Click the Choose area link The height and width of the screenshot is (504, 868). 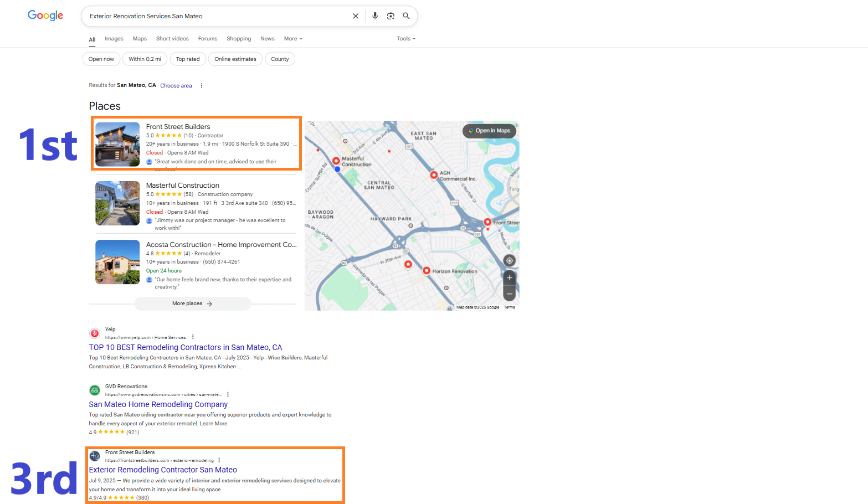click(x=176, y=86)
